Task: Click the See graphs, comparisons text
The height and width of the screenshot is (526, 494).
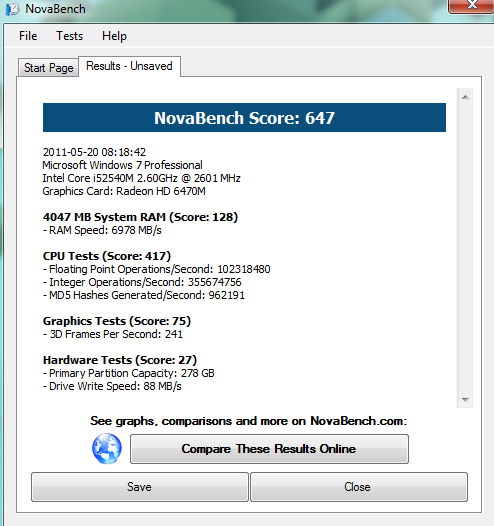Action: (248, 421)
